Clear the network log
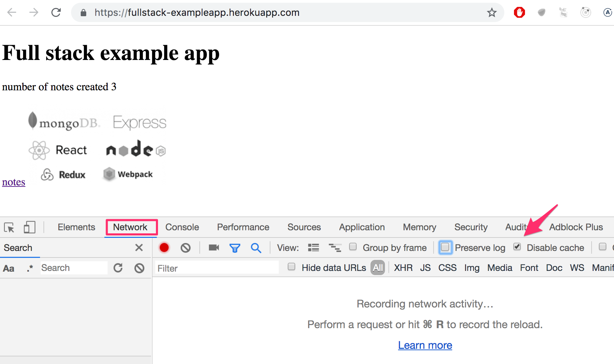This screenshot has width=614, height=364. 186,248
